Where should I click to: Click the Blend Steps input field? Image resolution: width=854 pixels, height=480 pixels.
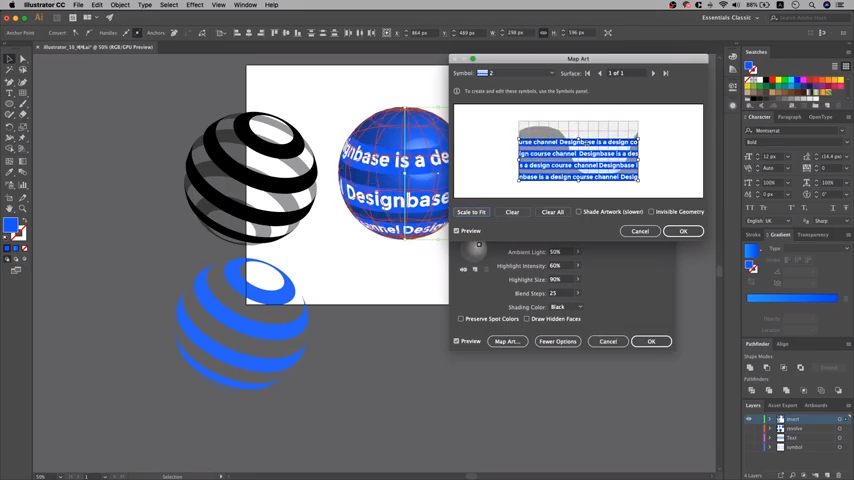click(x=560, y=293)
